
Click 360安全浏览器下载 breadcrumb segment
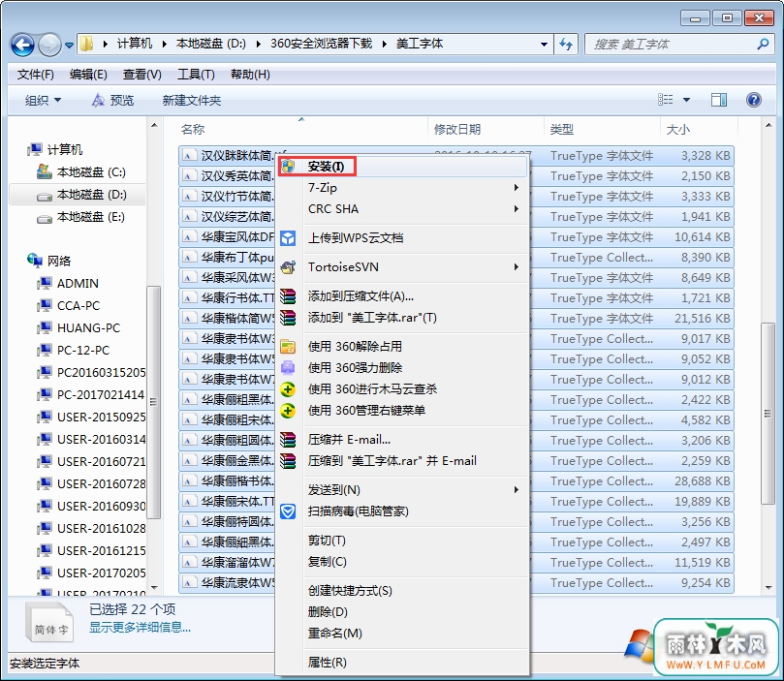pos(321,44)
